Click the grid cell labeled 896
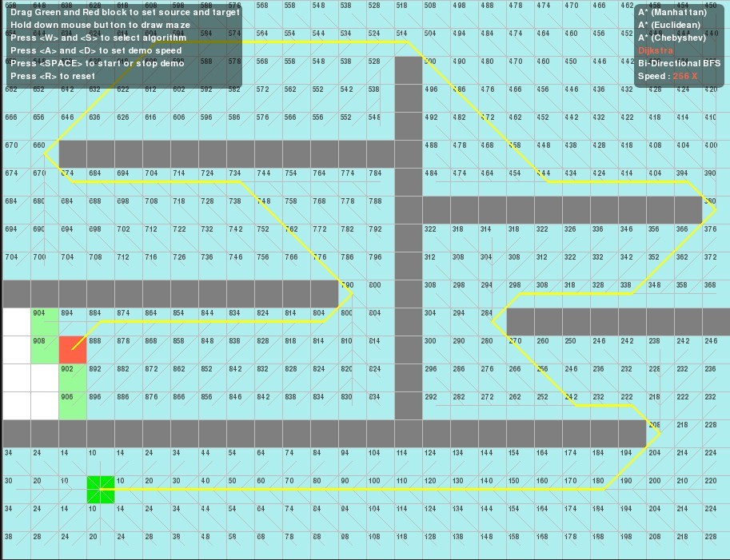The height and width of the screenshot is (560, 730). click(101, 406)
